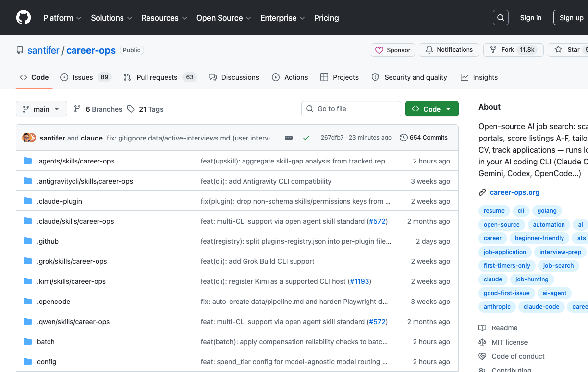Switch to the Discussions tab
The width and height of the screenshot is (588, 372).
tap(234, 77)
